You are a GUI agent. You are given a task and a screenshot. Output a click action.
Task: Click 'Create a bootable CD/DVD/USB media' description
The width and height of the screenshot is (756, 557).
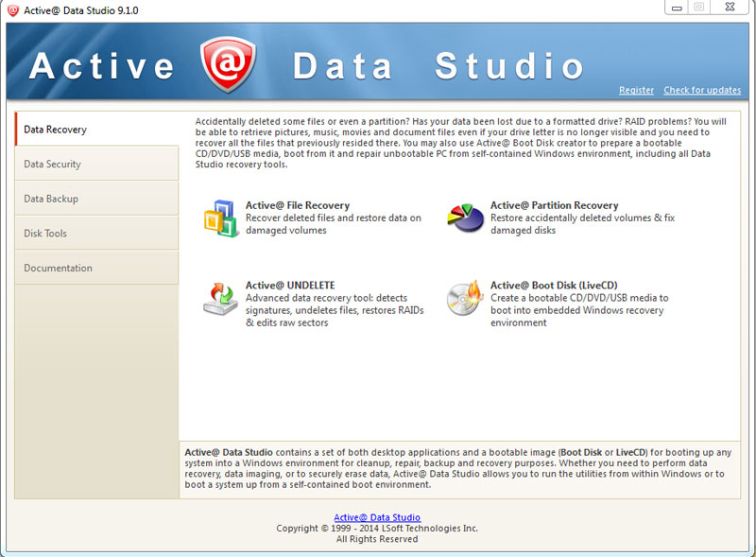[x=579, y=310]
